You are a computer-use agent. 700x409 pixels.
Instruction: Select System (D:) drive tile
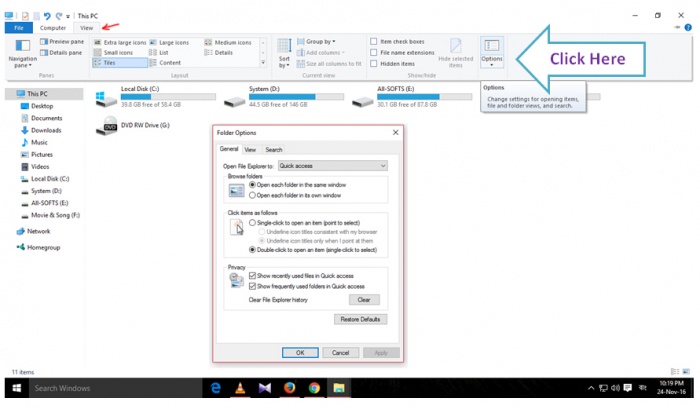pos(284,96)
